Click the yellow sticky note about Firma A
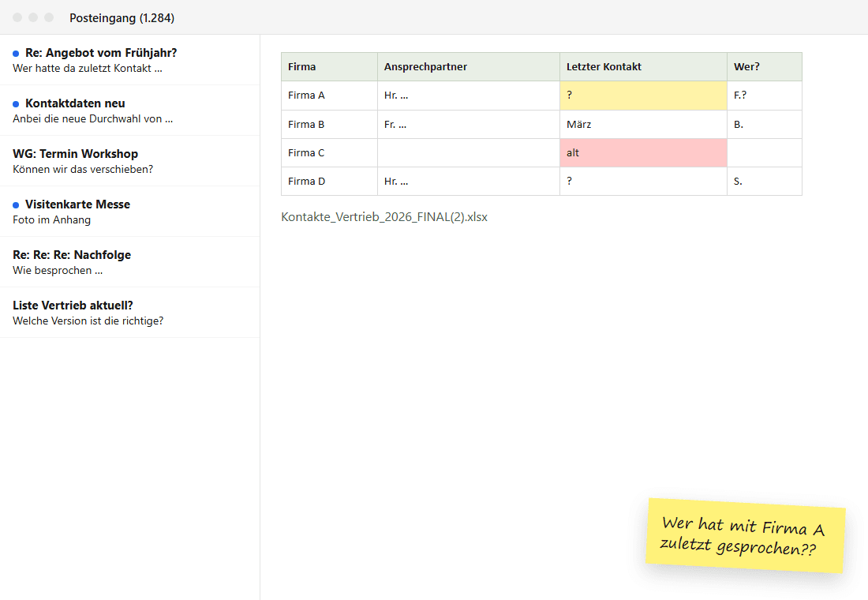 tap(745, 535)
